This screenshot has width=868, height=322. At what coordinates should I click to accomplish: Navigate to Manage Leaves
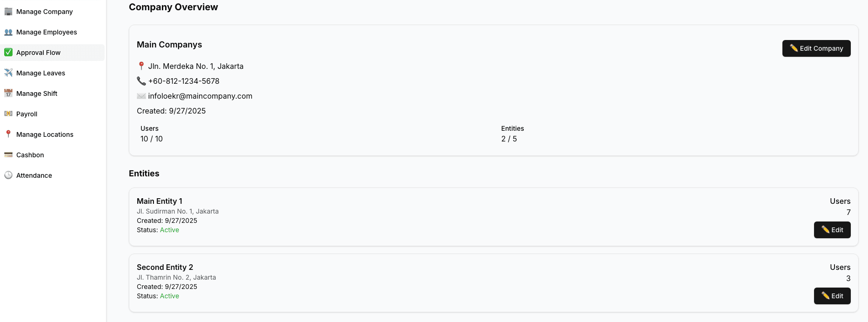40,73
